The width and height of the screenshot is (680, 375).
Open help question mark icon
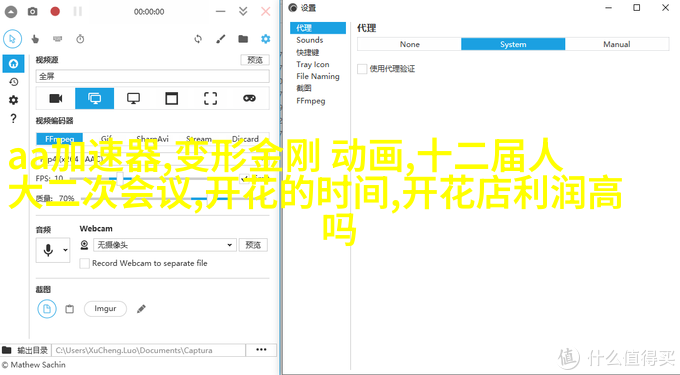tap(13, 118)
